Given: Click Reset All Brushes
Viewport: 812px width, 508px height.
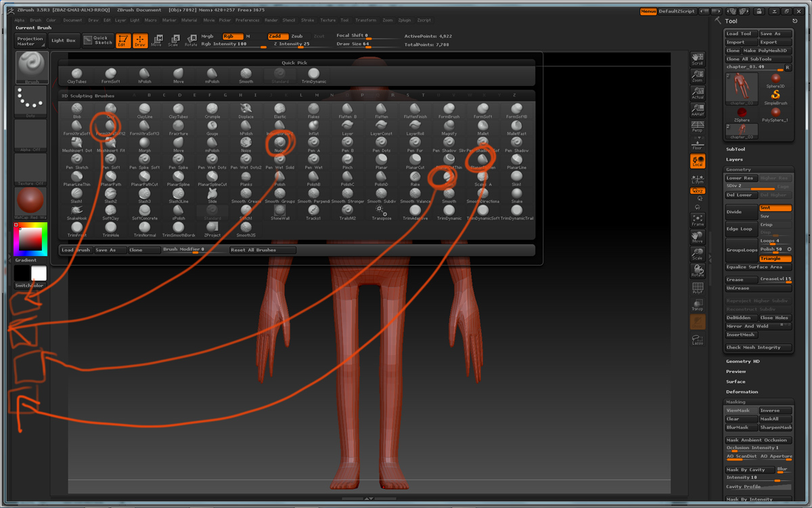Looking at the screenshot, I should point(263,250).
